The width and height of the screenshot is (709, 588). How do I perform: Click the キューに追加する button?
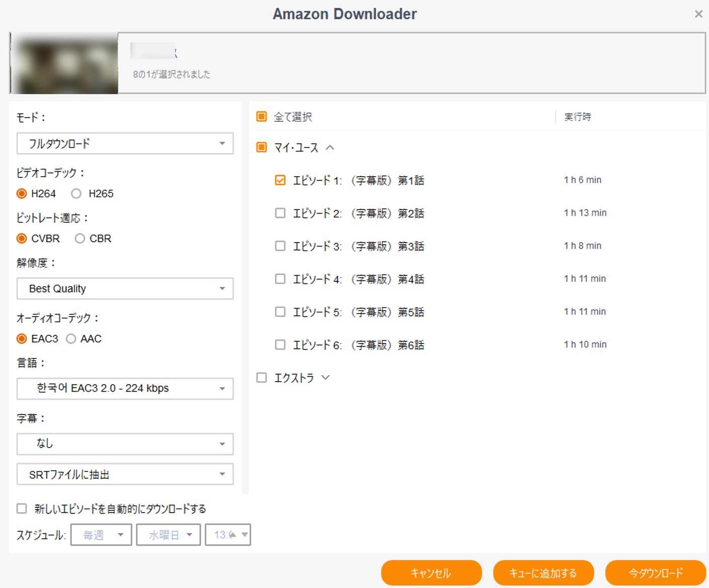(x=543, y=573)
